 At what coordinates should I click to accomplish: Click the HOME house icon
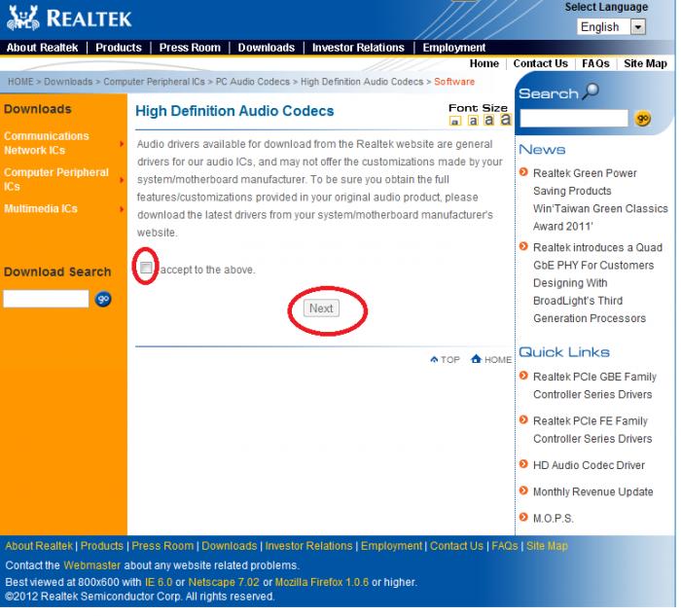476,359
